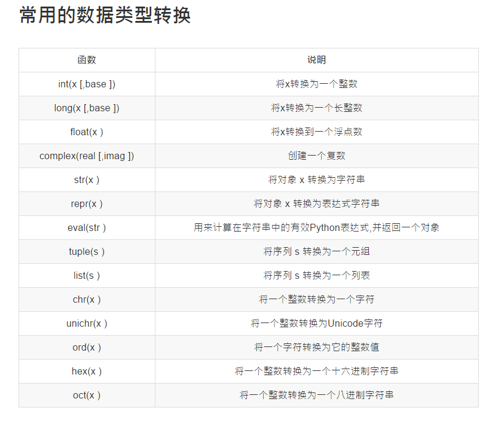
Task: Select the int(x [,base ]) cell
Action: pyautogui.click(x=87, y=84)
